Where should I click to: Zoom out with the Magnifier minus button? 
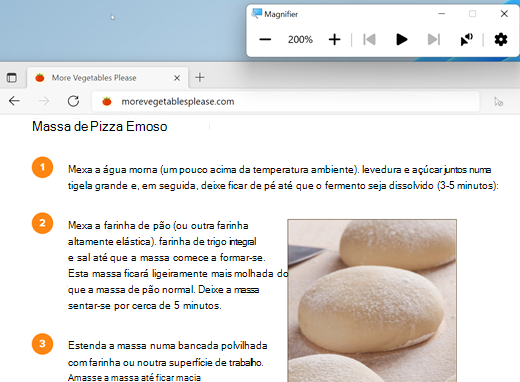tap(265, 40)
